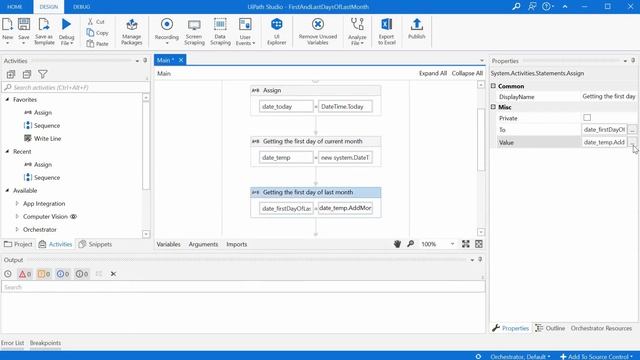Click the New file icon
This screenshot has width=640, height=360.
7,24
